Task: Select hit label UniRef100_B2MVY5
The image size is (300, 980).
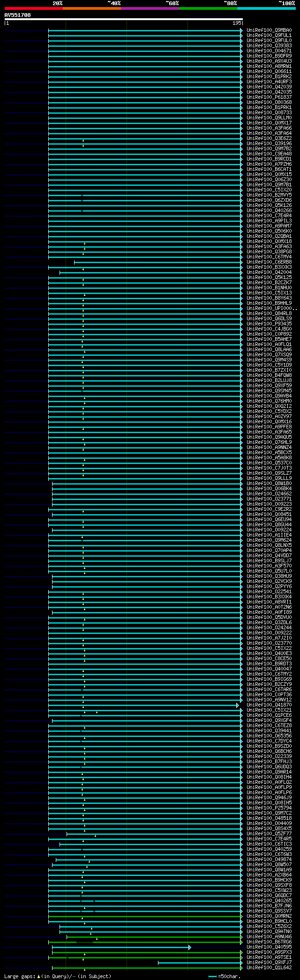Action: 269,195
